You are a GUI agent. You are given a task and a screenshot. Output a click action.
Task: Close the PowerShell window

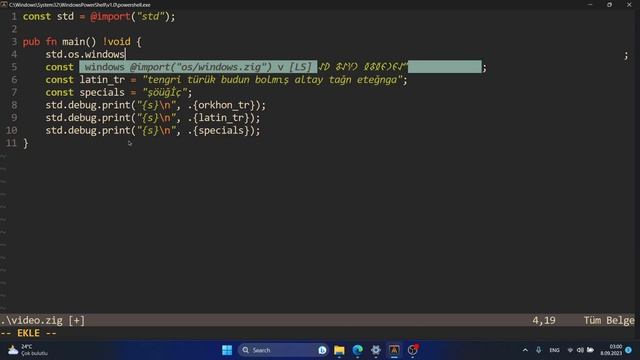[x=629, y=4]
